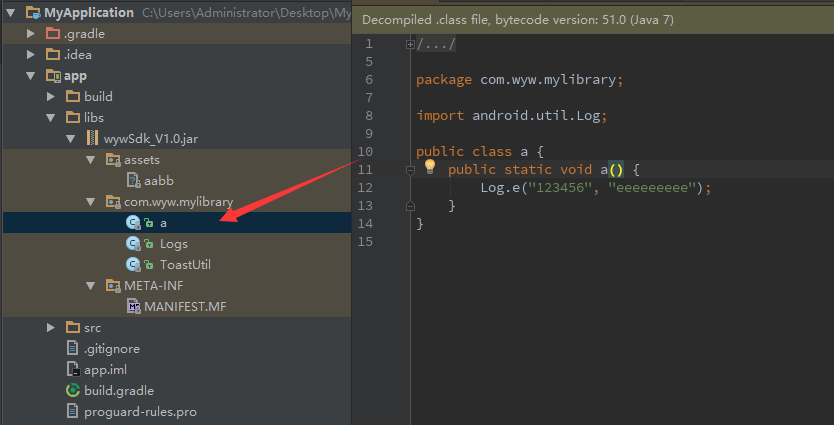Select wywSdk_V1.0.jar label
This screenshot has width=834, height=425.
pyautogui.click(x=151, y=139)
